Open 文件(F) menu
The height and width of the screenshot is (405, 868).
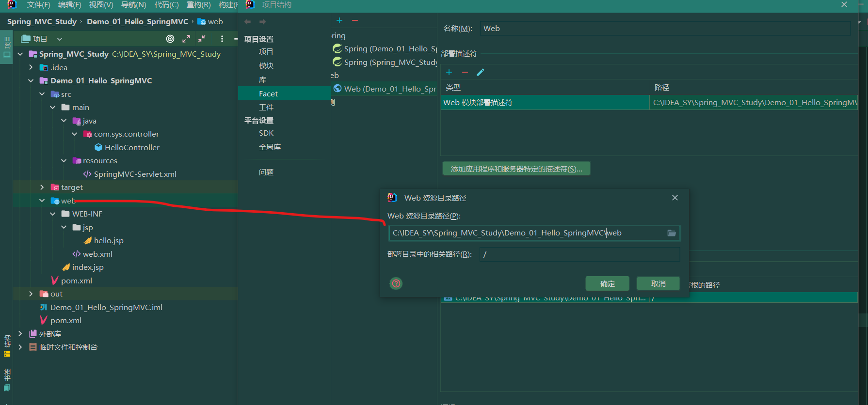(x=38, y=4)
